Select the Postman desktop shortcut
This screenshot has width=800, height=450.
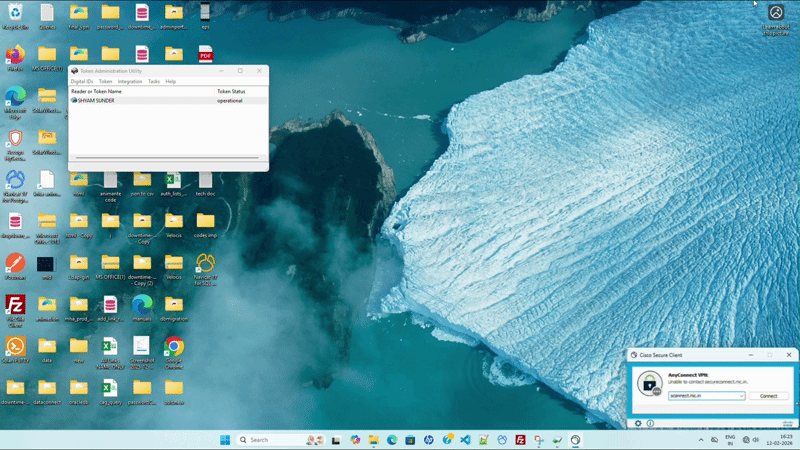(15, 263)
